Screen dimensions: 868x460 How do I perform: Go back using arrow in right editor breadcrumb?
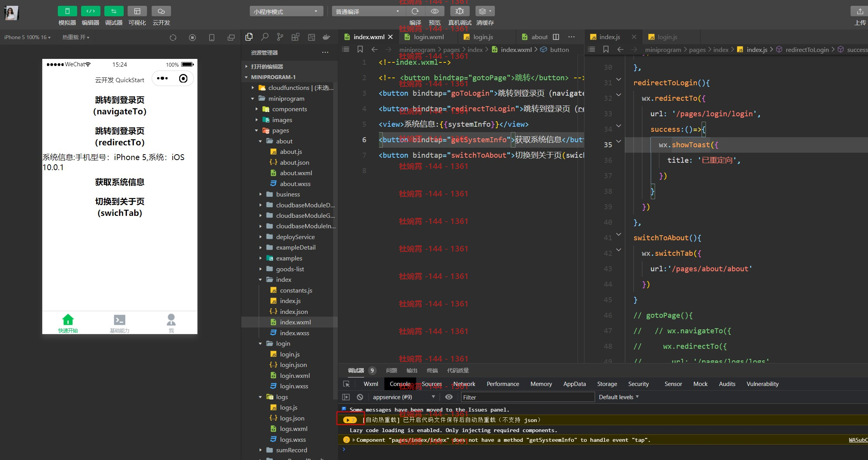[x=620, y=49]
